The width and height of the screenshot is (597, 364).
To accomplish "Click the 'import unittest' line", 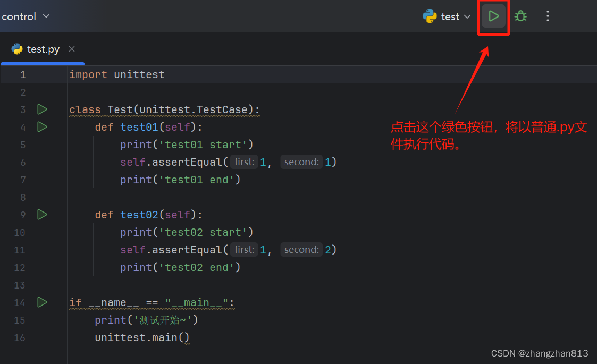I will click(117, 74).
